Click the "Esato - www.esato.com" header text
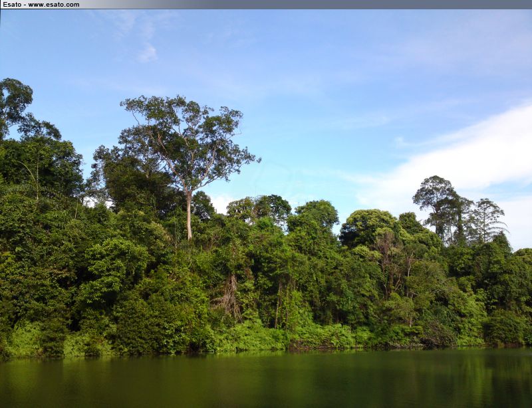The height and width of the screenshot is (408, 532). point(41,5)
